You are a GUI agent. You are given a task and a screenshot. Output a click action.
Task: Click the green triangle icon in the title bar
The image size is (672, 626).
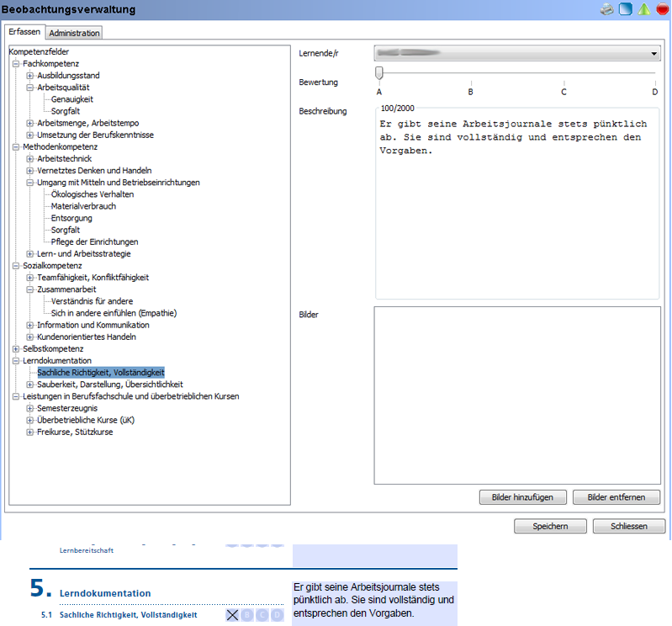(x=644, y=9)
